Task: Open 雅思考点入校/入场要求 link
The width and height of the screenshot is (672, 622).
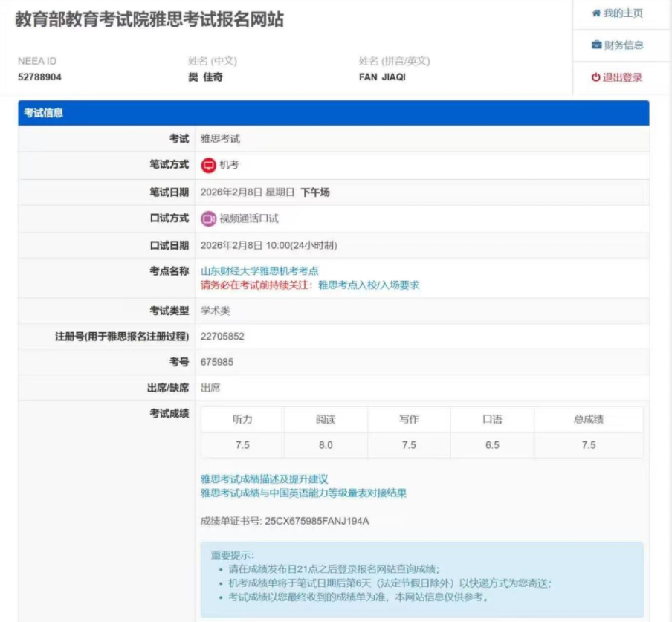Action: click(x=369, y=285)
